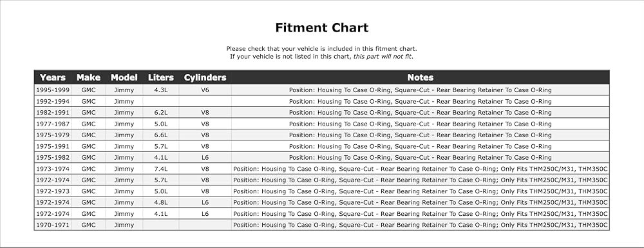Click the Cylinders column header

pyautogui.click(x=205, y=77)
